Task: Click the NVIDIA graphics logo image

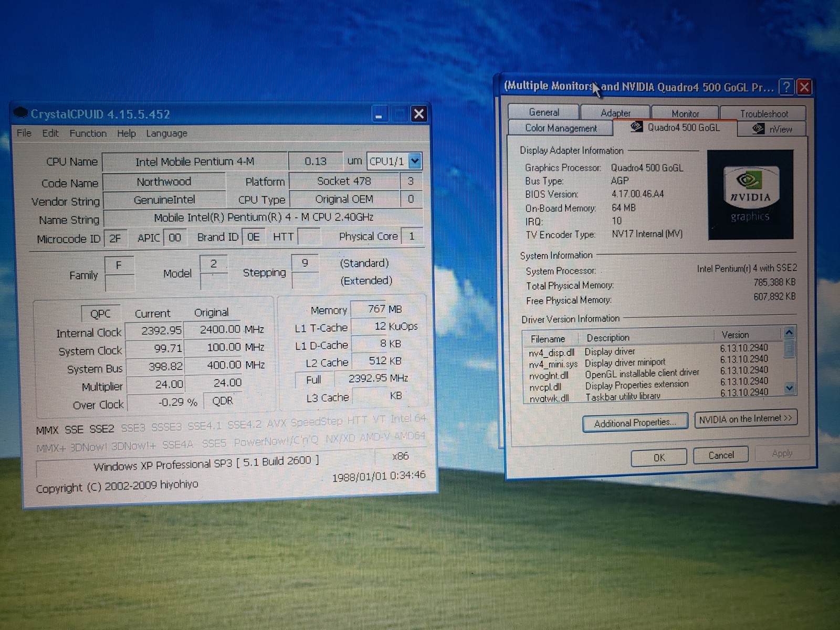Action: 750,195
